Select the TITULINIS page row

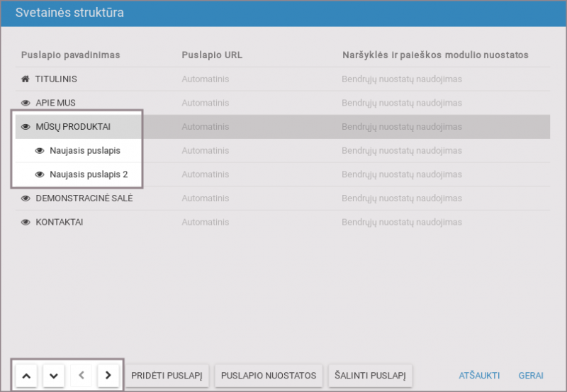point(56,79)
